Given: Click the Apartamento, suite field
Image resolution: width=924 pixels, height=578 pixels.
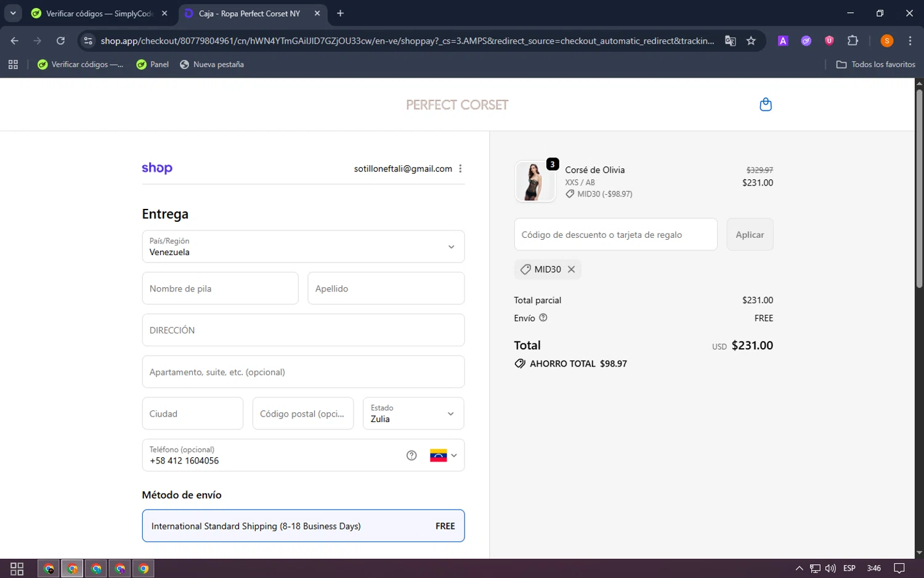Looking at the screenshot, I should point(303,372).
